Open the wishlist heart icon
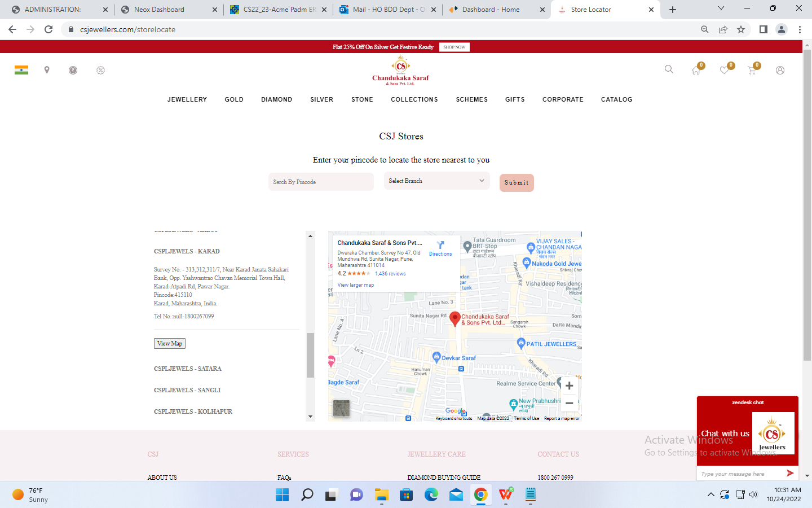Screen dimensions: 812x508 pyautogui.click(x=725, y=69)
